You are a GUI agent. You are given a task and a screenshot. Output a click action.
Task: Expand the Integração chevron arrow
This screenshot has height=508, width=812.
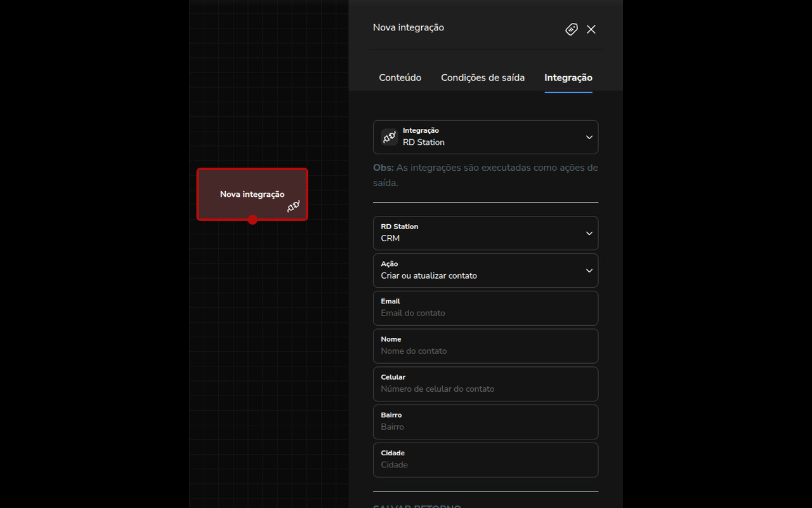click(x=589, y=137)
